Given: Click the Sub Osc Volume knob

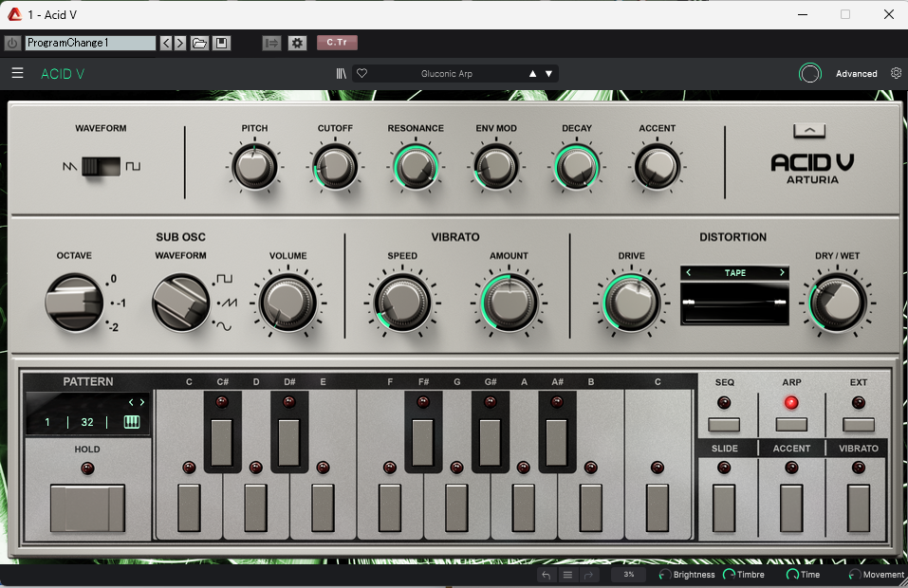Looking at the screenshot, I should [287, 303].
